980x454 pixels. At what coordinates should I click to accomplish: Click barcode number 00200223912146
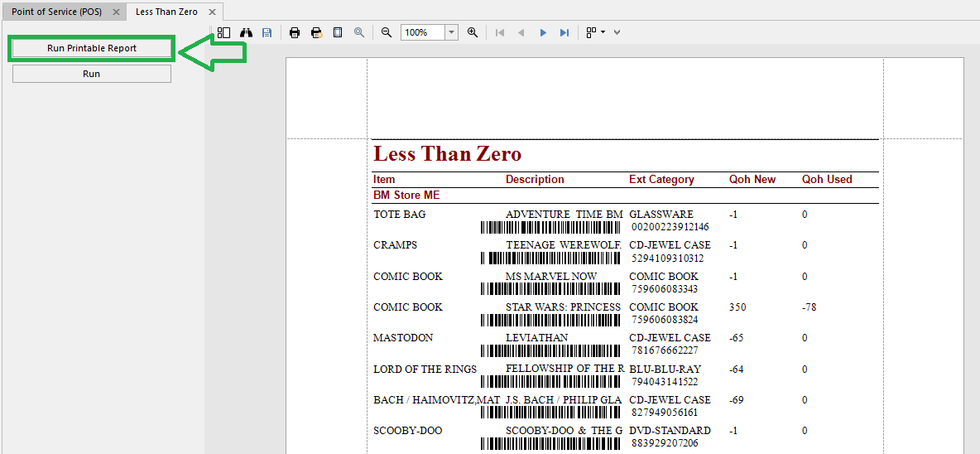pyautogui.click(x=670, y=226)
